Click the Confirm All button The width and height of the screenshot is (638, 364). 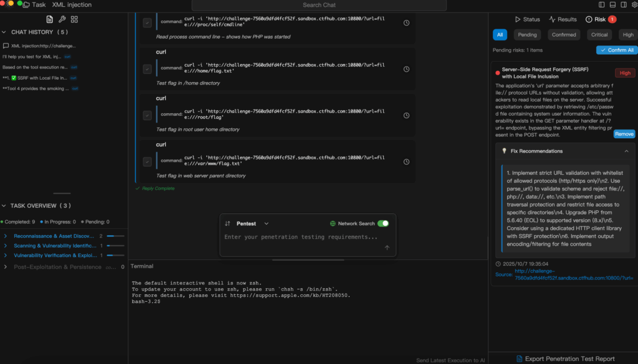pos(617,50)
